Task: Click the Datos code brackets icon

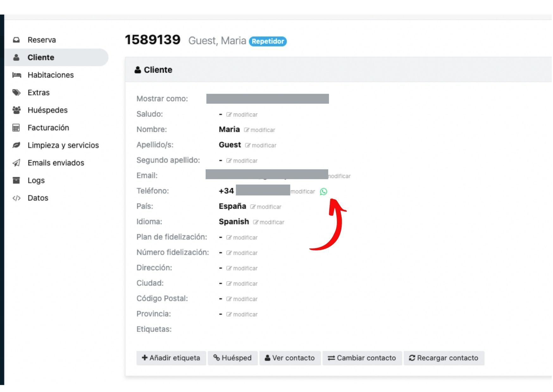Action: [x=16, y=198]
